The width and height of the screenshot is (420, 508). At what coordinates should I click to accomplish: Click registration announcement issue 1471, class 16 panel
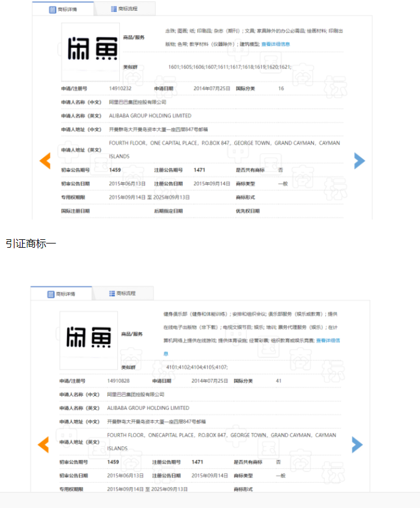coord(200,170)
